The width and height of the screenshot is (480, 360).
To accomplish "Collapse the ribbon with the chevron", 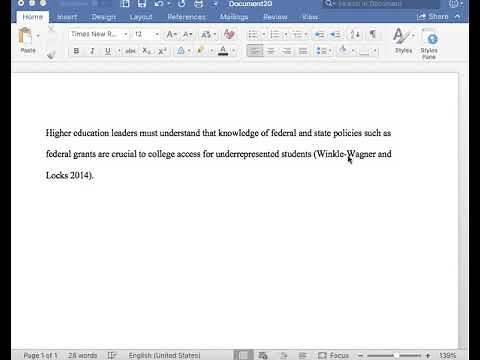I will tap(458, 16).
